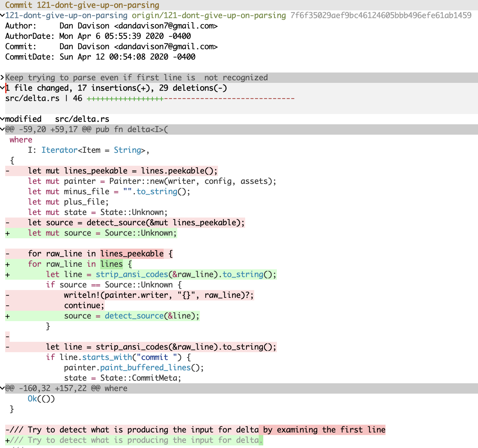Collapse the 121-dont-give-up-on-parsing branch header section
Viewport: 478px width, 448px height.
click(2, 15)
